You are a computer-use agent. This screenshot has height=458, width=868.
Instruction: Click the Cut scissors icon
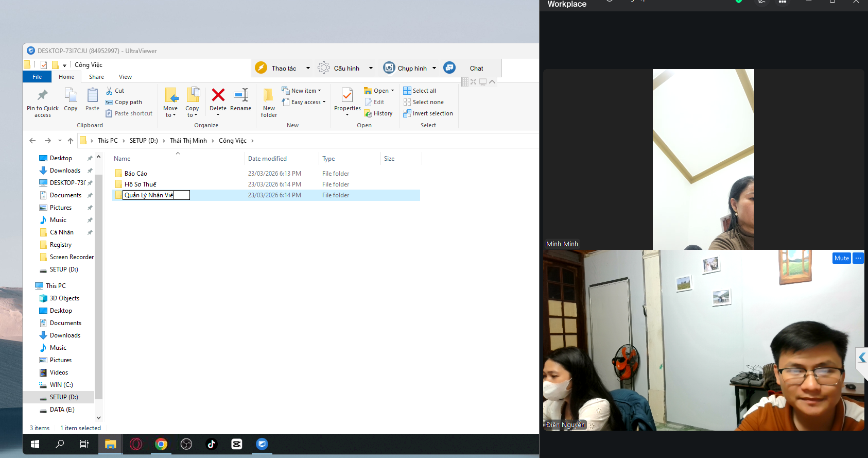coord(109,91)
